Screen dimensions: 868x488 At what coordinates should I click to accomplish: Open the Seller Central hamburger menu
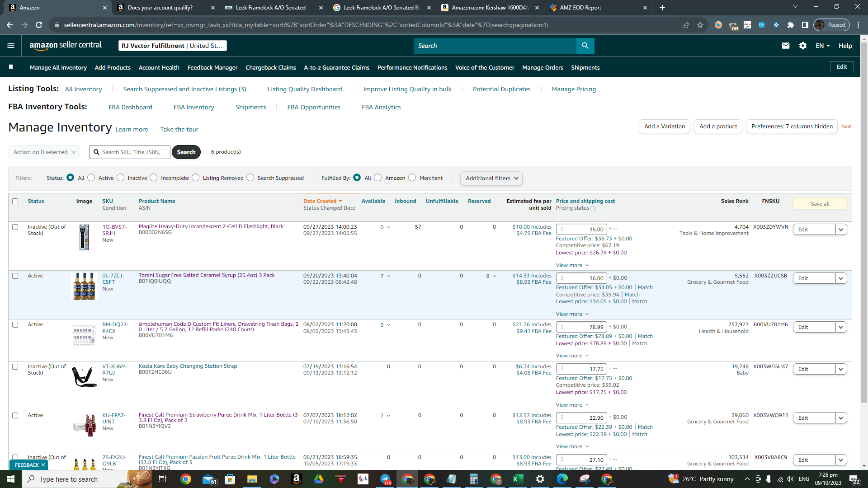click(x=11, y=46)
